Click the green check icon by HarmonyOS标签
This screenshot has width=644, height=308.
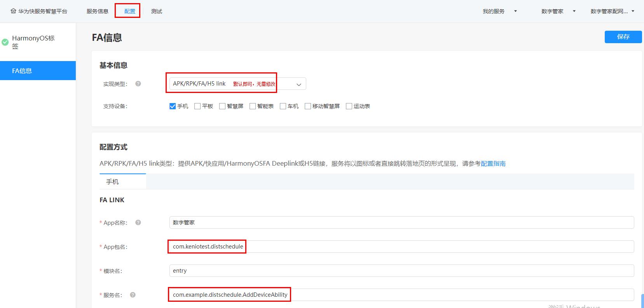tap(5, 42)
